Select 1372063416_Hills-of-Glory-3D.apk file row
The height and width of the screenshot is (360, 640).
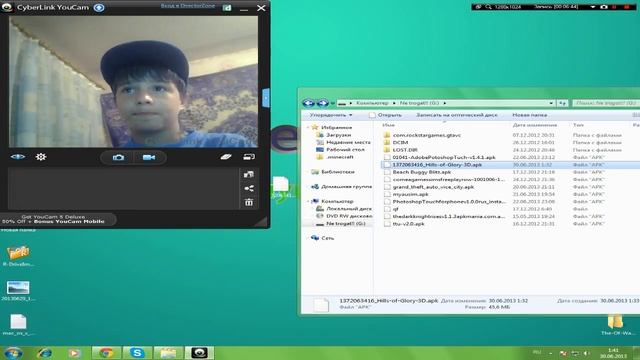(x=510, y=164)
